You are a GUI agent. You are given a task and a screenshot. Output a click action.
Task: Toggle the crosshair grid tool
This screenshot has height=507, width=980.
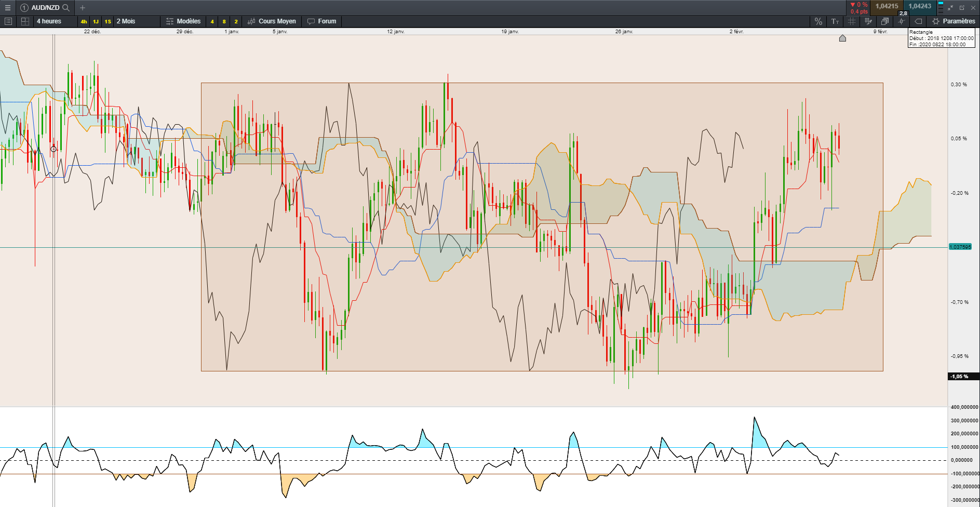click(x=851, y=21)
